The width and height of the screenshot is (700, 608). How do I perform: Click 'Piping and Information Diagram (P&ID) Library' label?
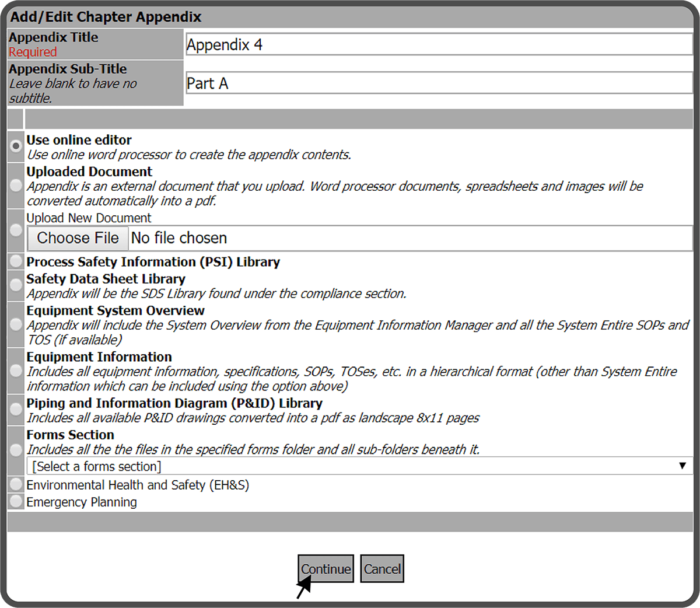click(174, 403)
